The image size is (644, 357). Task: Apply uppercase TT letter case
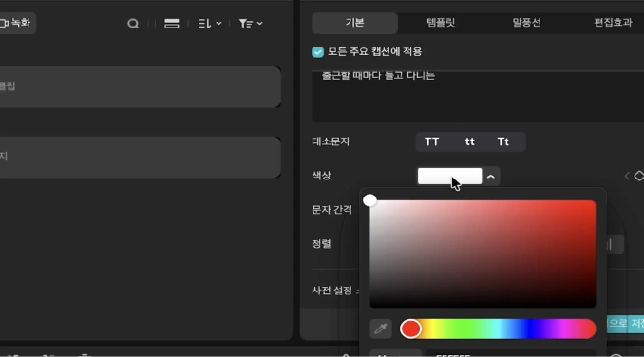431,142
